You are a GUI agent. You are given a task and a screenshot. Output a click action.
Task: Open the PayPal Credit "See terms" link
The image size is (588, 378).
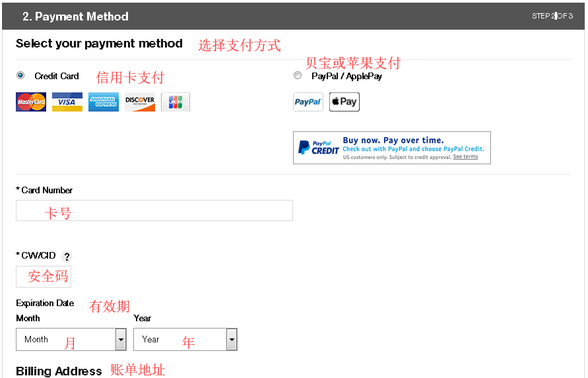(x=465, y=157)
